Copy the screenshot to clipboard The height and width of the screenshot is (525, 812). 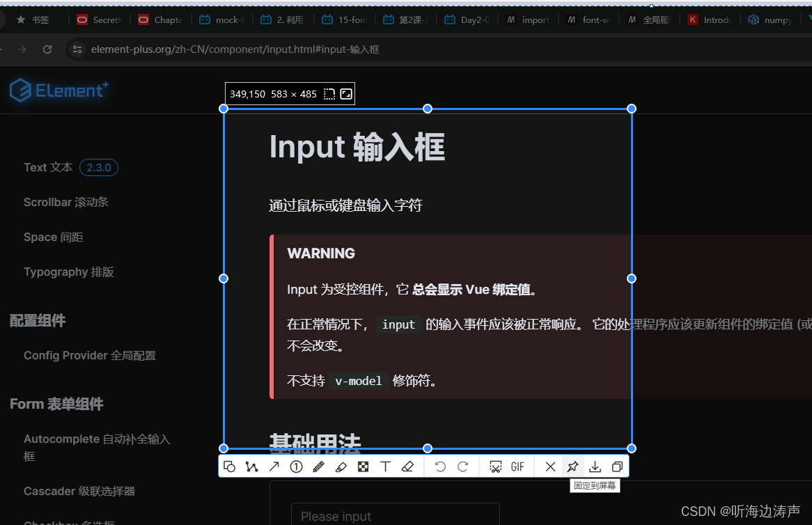coord(617,467)
